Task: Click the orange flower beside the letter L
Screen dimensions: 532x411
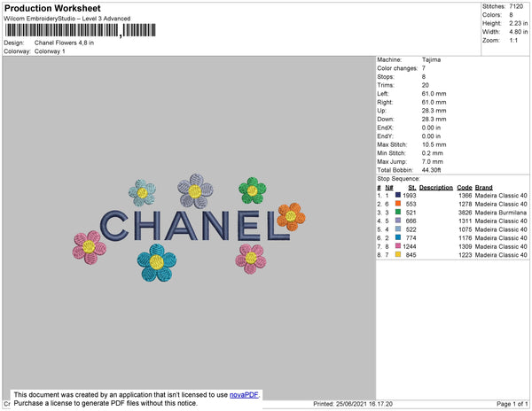Action: pyautogui.click(x=291, y=216)
